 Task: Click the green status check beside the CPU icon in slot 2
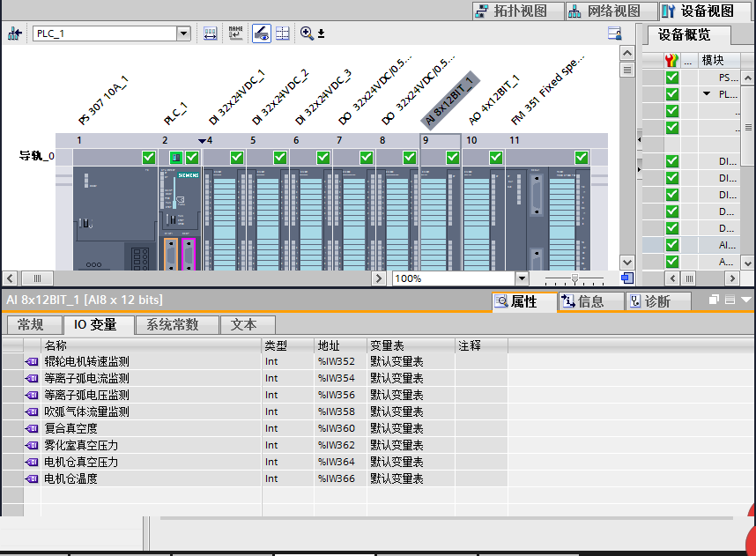pos(192,157)
